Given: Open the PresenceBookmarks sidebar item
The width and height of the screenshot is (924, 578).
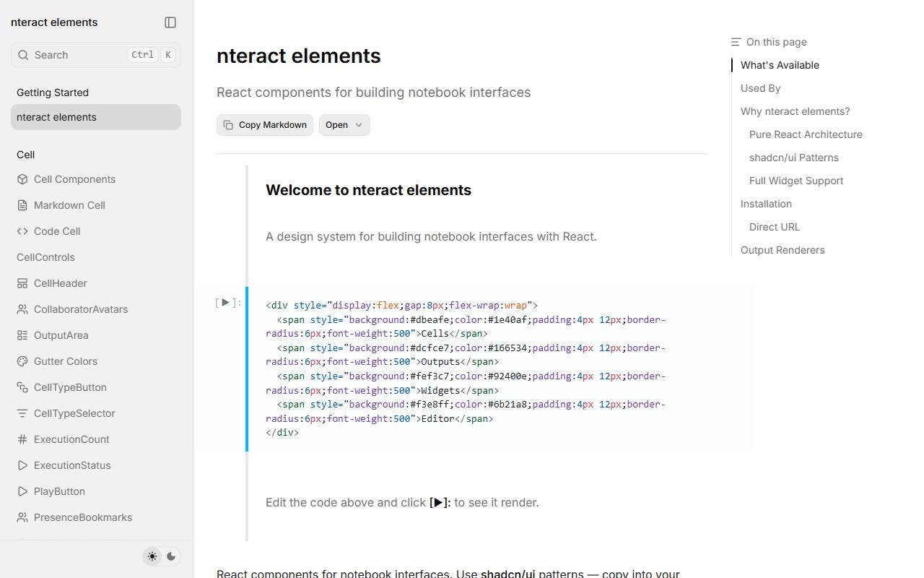Looking at the screenshot, I should coord(96,517).
